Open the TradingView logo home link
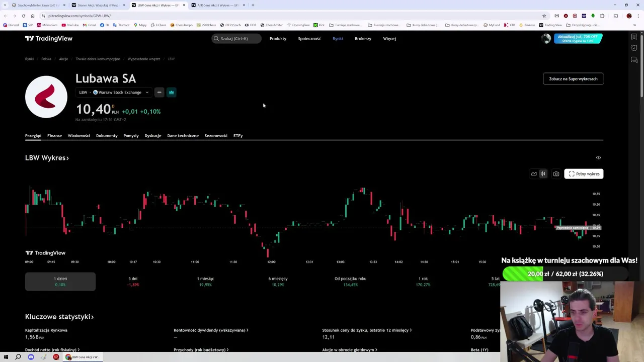The image size is (644, 362). (x=49, y=38)
